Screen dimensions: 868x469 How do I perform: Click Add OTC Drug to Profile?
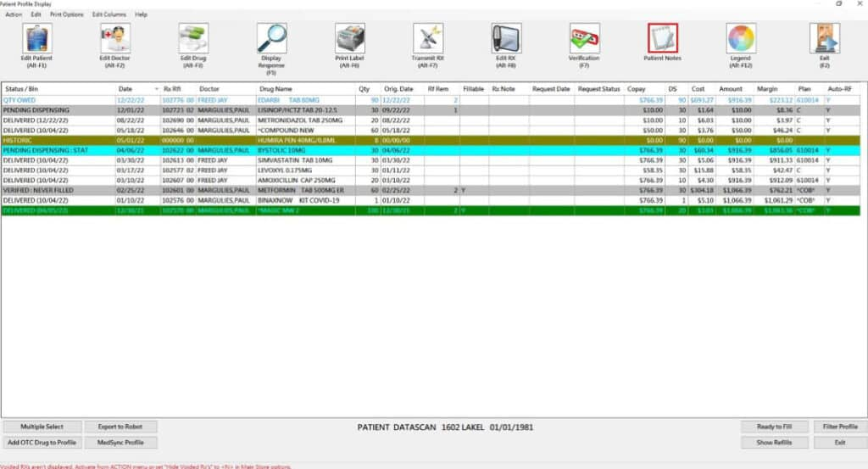pos(42,443)
